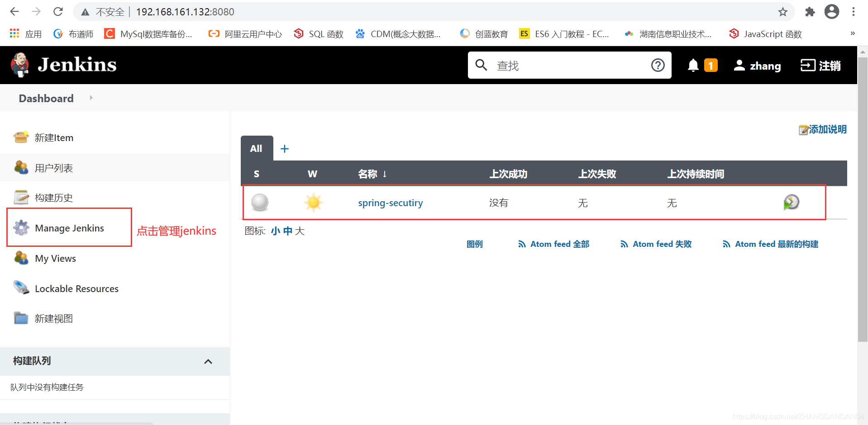Open the CDM bookmark
Screen dimensions: 868x425
click(398, 34)
